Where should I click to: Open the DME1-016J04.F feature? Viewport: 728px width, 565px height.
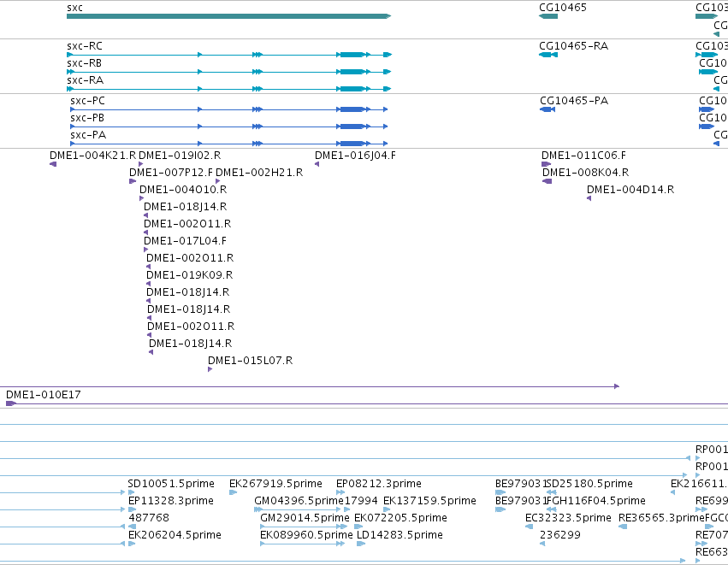355,156
